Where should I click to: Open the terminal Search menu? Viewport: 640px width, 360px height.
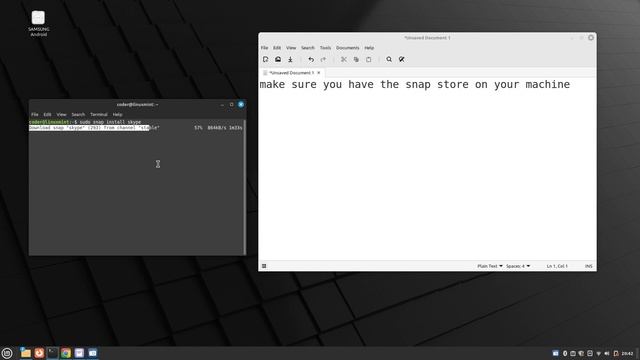[78, 115]
